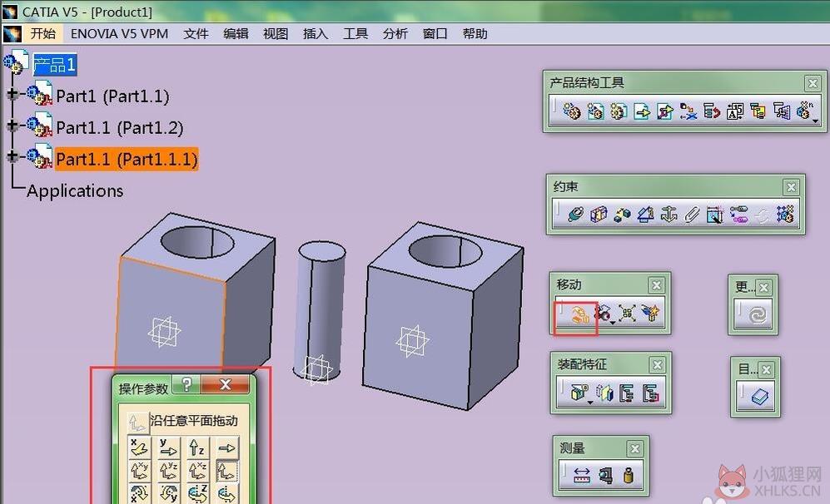This screenshot has width=830, height=504.
Task: Click Stop Manipulate on Clash icon
Action: (x=650, y=314)
